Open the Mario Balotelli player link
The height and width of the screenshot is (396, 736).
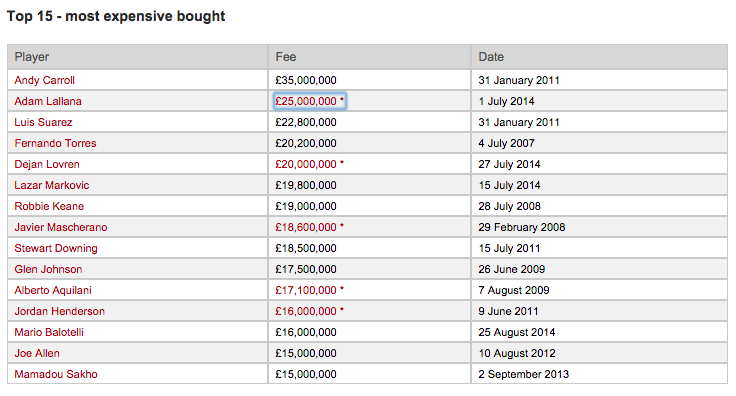tap(49, 333)
